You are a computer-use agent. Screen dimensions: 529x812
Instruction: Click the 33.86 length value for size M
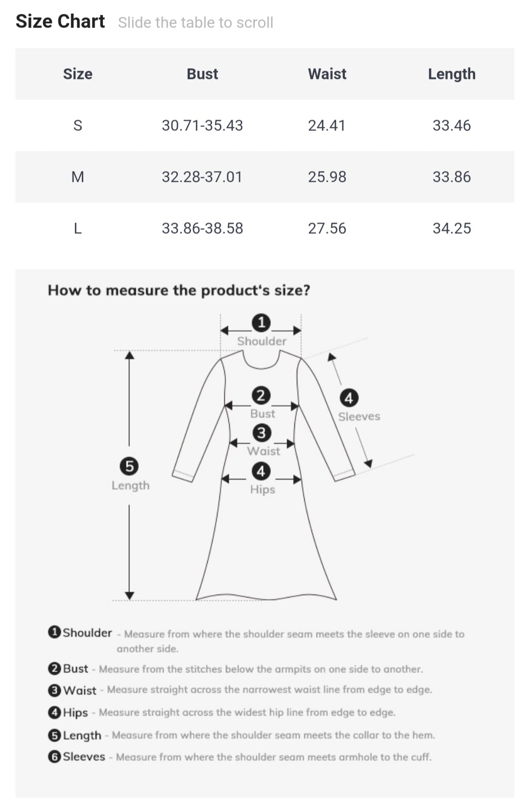pos(452,177)
